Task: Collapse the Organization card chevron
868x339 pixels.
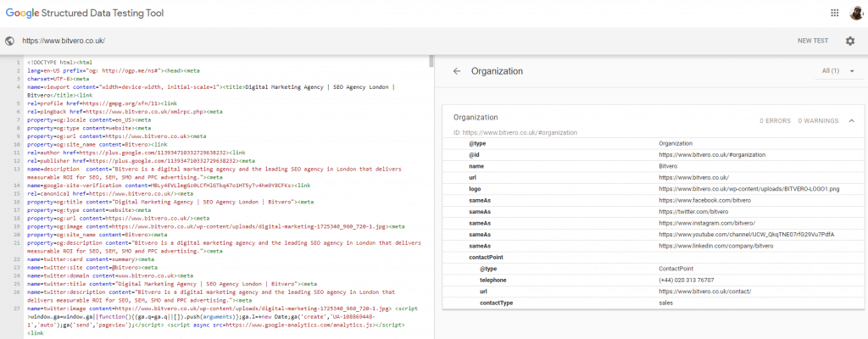Action: click(851, 120)
